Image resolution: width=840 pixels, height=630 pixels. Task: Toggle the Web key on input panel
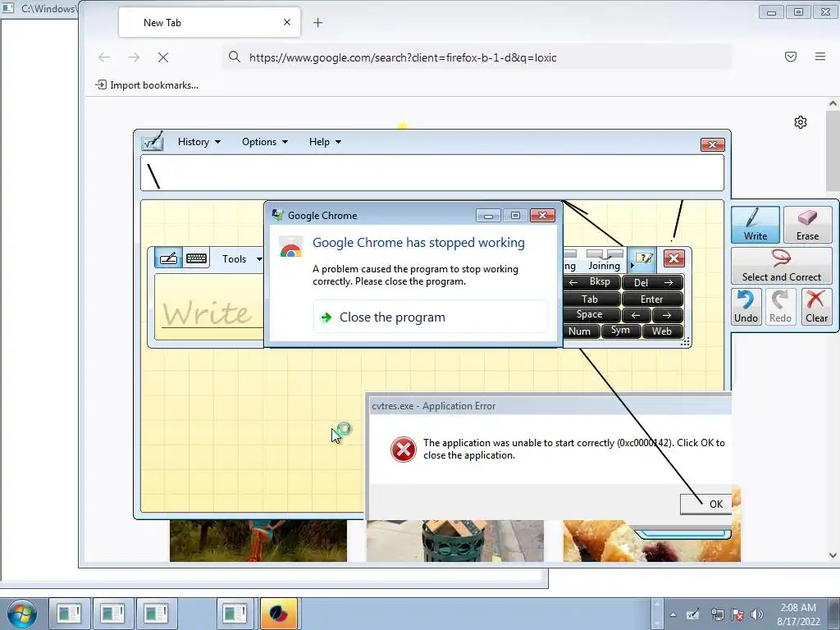(x=662, y=331)
